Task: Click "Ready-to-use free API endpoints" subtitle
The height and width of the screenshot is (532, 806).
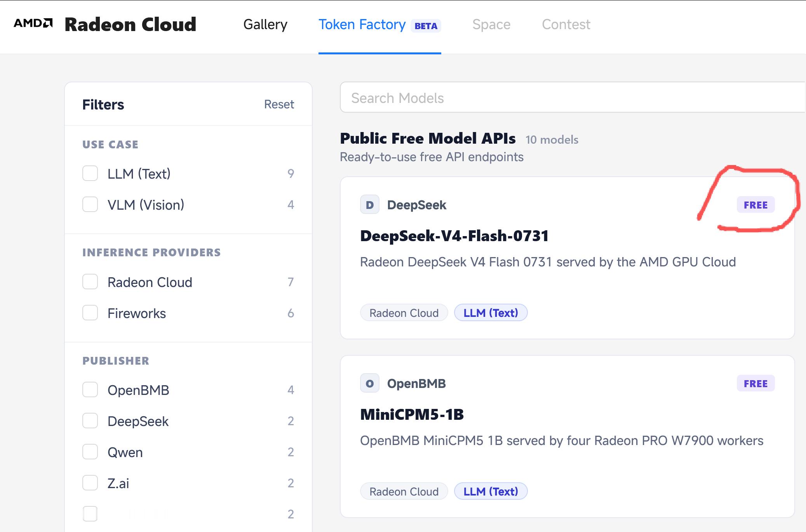Action: pyautogui.click(x=432, y=157)
